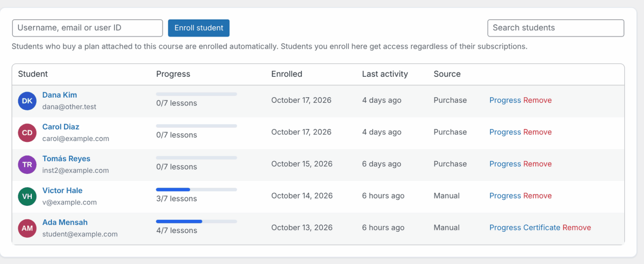Click the Enroll student button
This screenshot has height=264, width=644.
(x=199, y=28)
